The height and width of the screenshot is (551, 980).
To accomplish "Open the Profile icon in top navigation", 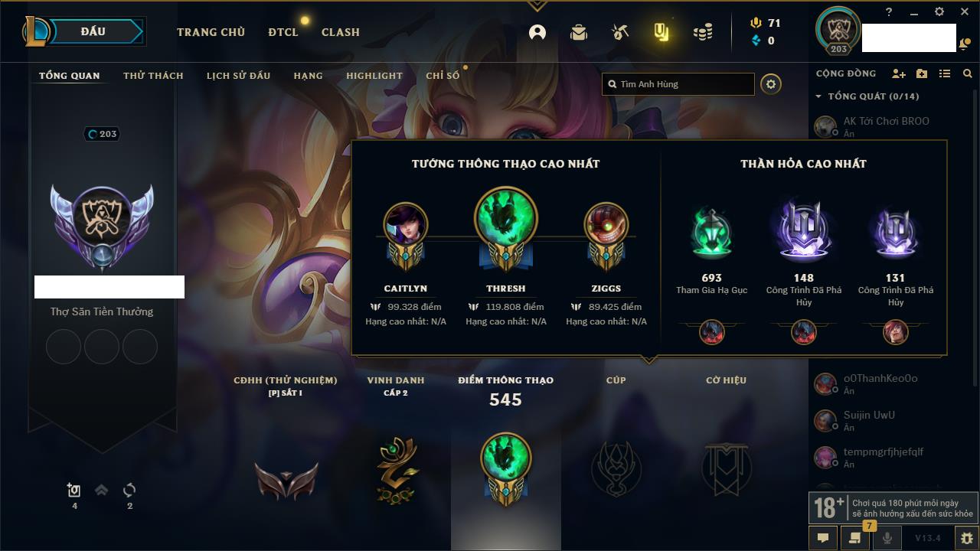I will (x=537, y=32).
